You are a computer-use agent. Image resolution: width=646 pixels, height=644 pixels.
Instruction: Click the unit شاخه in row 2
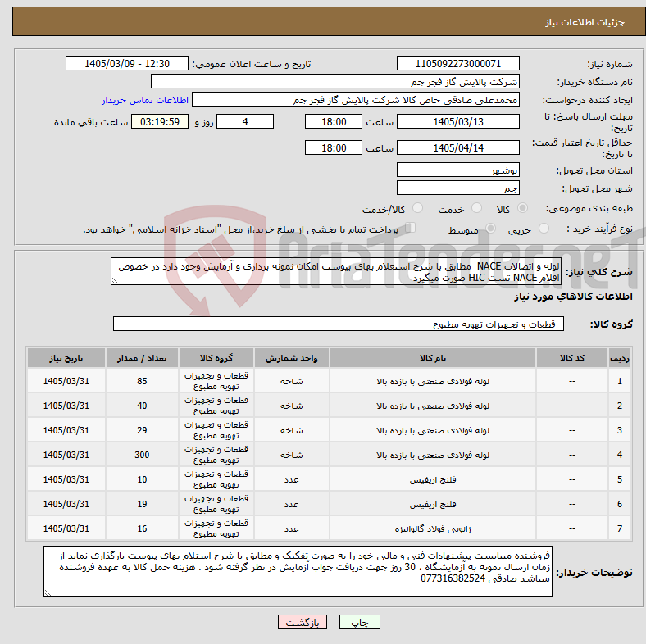292,406
